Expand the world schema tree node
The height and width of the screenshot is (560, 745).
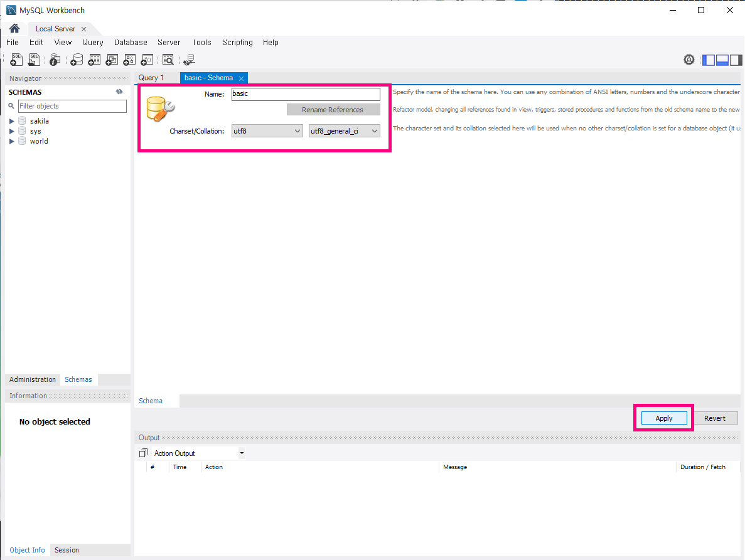12,141
